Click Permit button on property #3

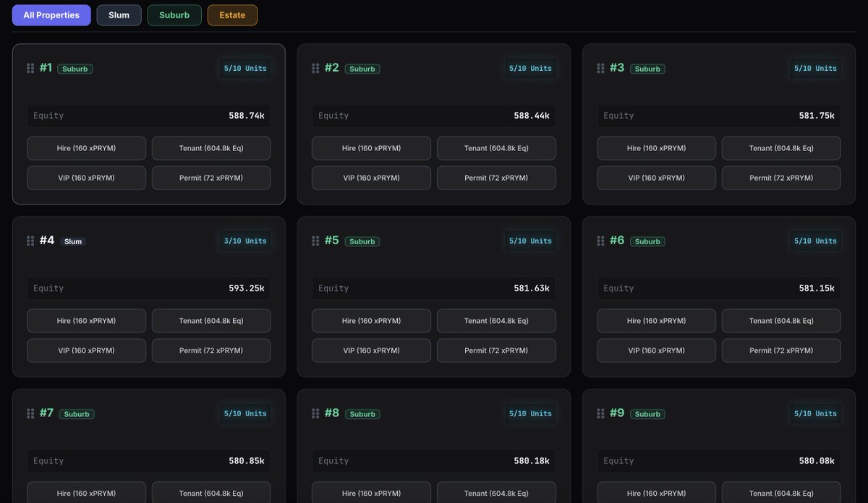(x=781, y=178)
